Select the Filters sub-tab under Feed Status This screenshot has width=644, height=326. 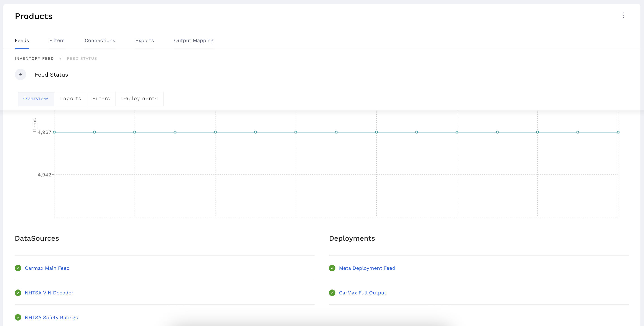pyautogui.click(x=101, y=99)
